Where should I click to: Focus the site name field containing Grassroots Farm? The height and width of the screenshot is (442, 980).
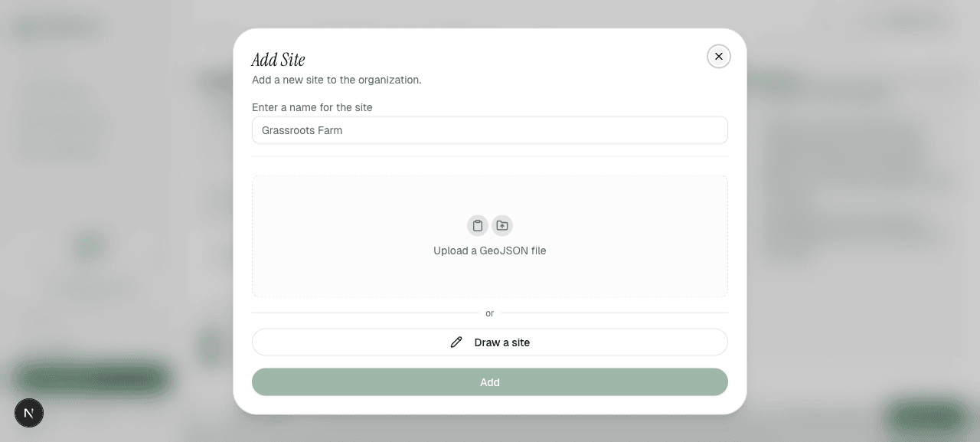[x=490, y=130]
